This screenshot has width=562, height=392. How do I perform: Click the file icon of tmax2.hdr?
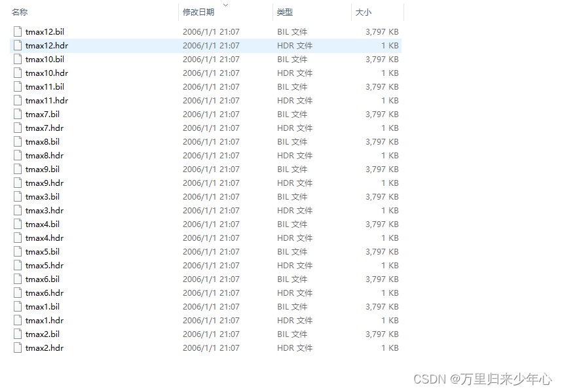point(18,347)
